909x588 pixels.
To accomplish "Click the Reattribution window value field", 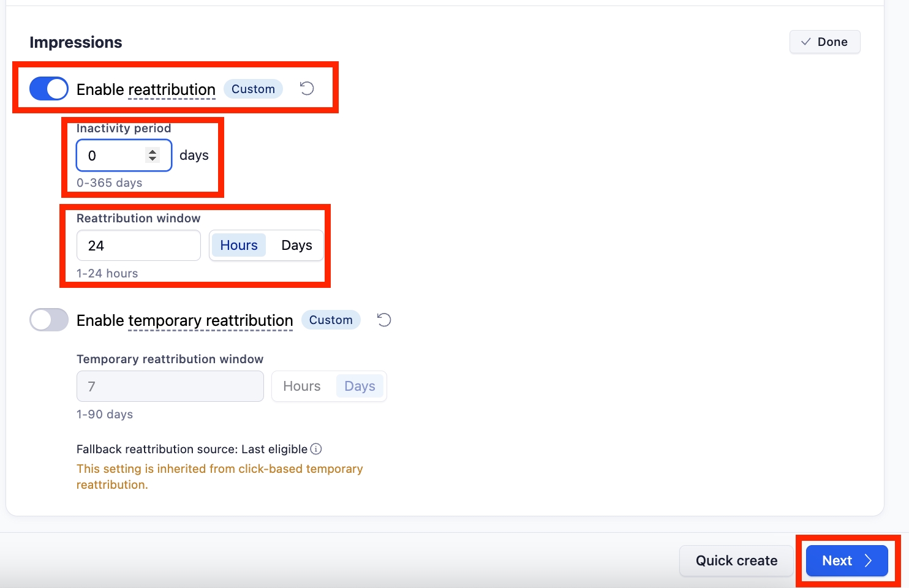I will (x=138, y=246).
